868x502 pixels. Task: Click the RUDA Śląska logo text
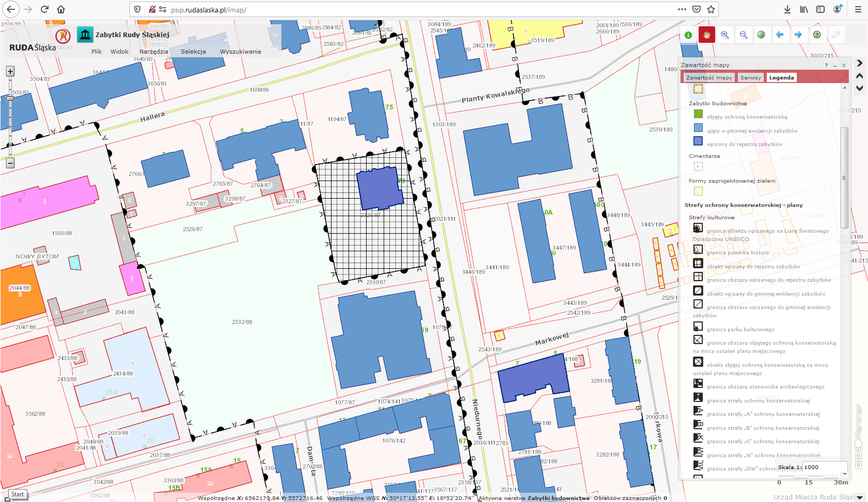tap(33, 47)
